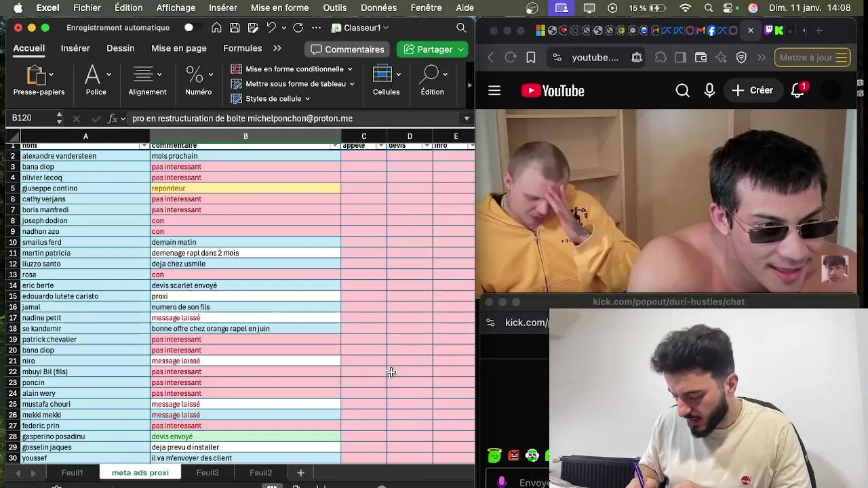Open Données menu in macOS menu bar
The width and height of the screenshot is (868, 488).
click(378, 7)
